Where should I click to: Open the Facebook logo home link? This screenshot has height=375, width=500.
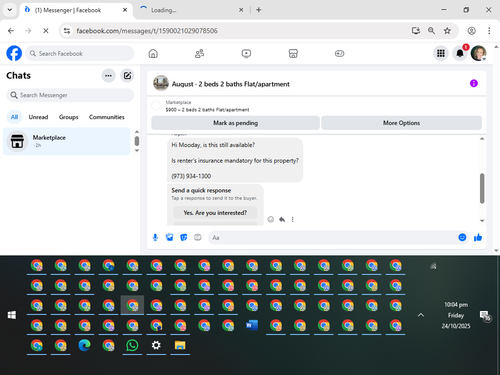pos(14,53)
